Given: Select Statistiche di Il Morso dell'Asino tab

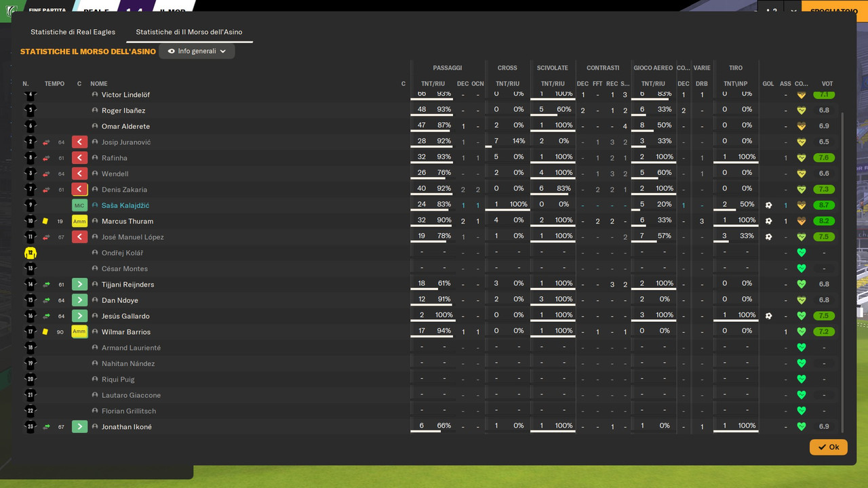Looking at the screenshot, I should click(x=189, y=32).
